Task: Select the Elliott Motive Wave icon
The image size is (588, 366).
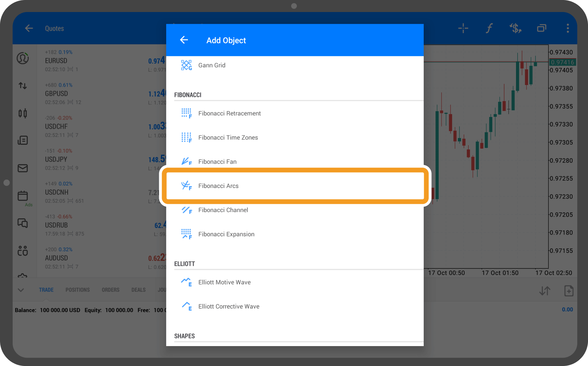Action: click(x=186, y=282)
